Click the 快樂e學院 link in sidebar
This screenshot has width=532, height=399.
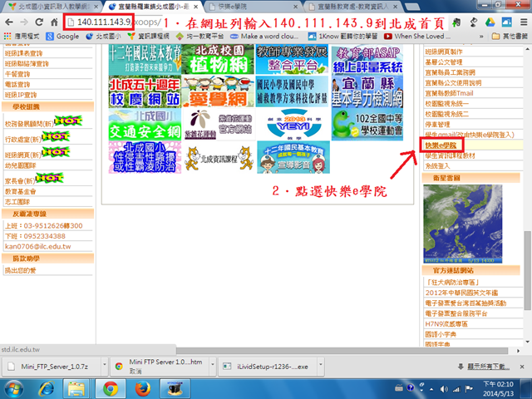tap(441, 145)
